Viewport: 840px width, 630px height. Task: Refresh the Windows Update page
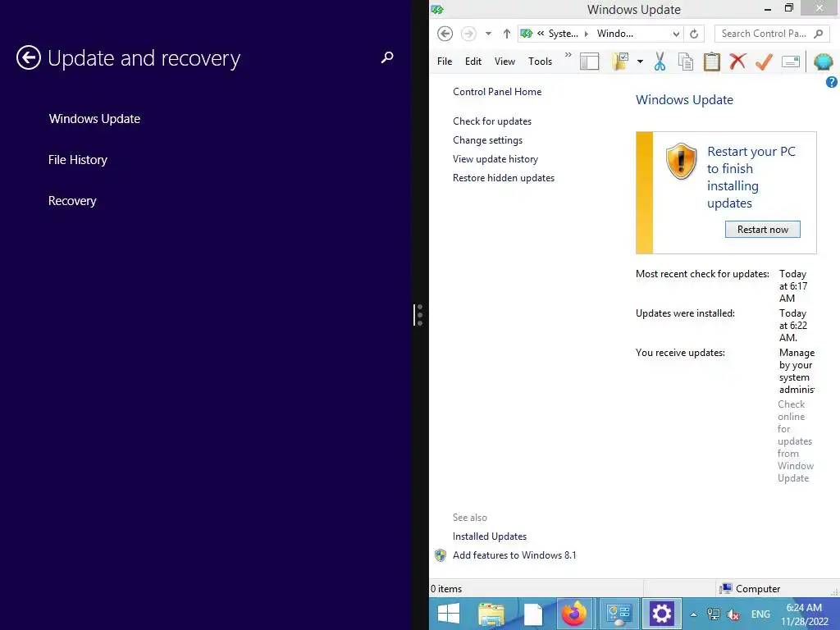694,34
